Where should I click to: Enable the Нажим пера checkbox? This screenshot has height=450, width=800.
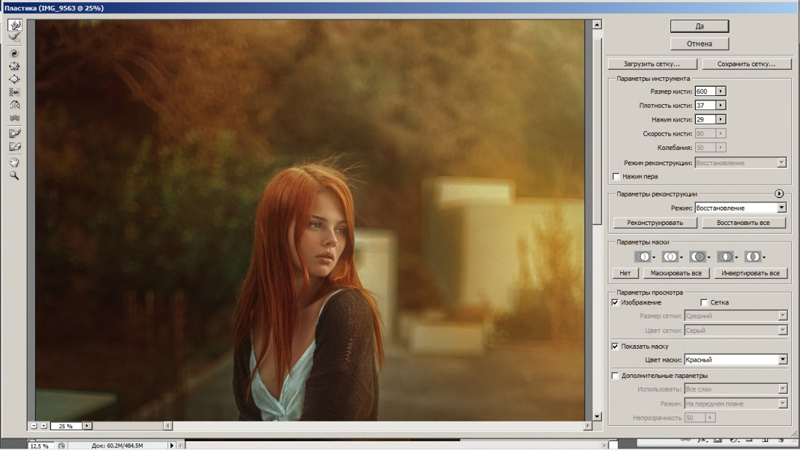point(616,177)
